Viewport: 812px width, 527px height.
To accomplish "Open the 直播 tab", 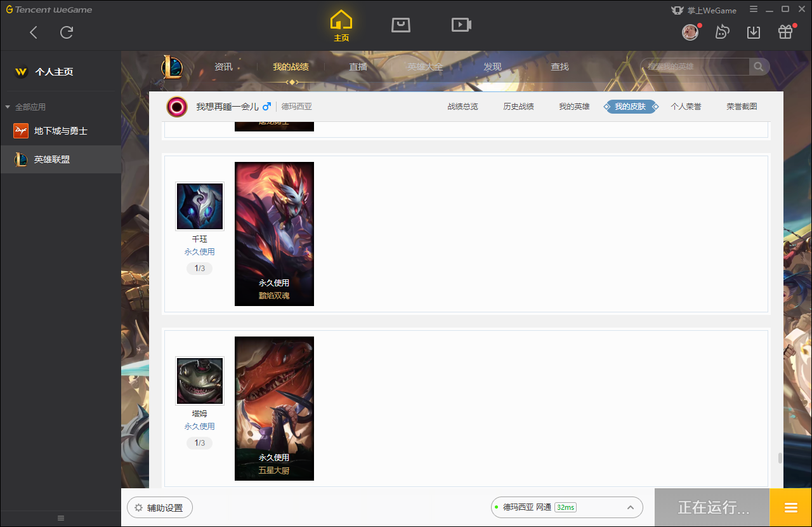I will [358, 67].
